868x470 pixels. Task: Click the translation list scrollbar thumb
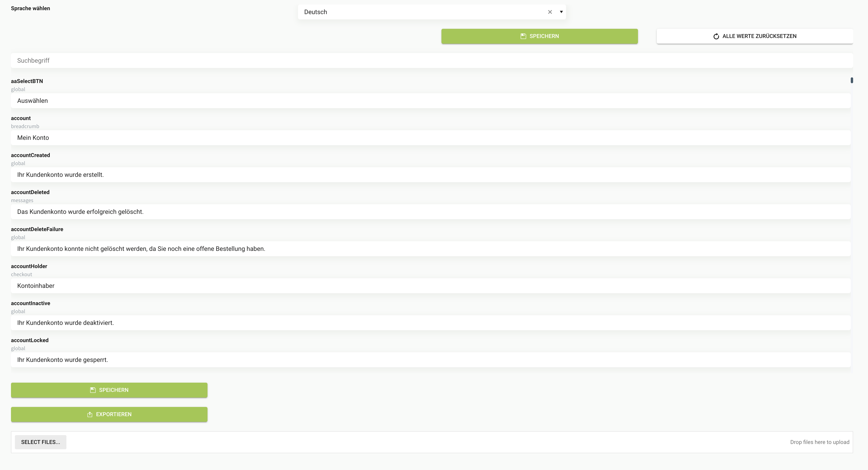coord(852,80)
